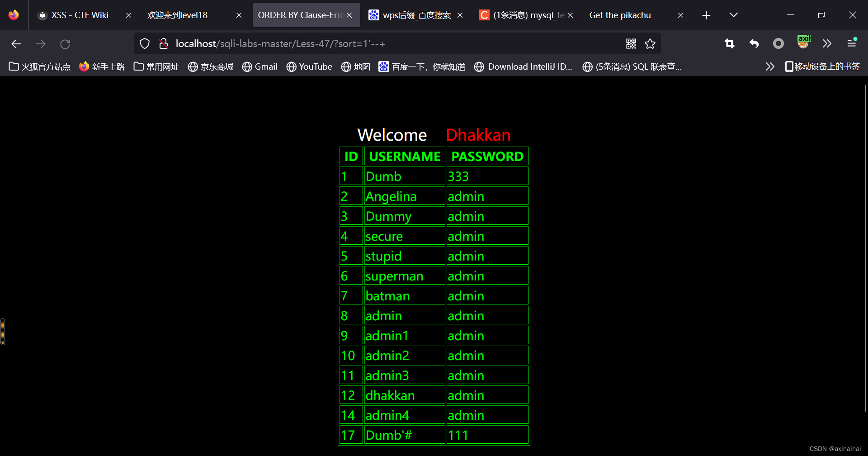Click the gray circle recorder icon
Viewport: 868px width, 456px height.
778,43
